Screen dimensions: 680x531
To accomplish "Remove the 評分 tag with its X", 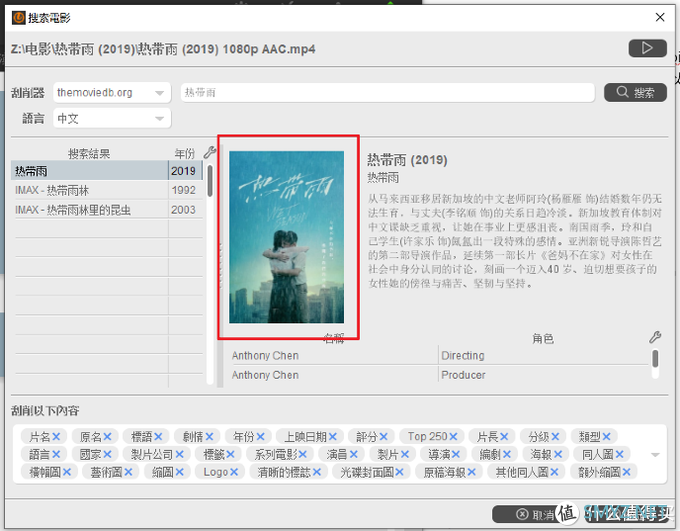I will coord(383,436).
